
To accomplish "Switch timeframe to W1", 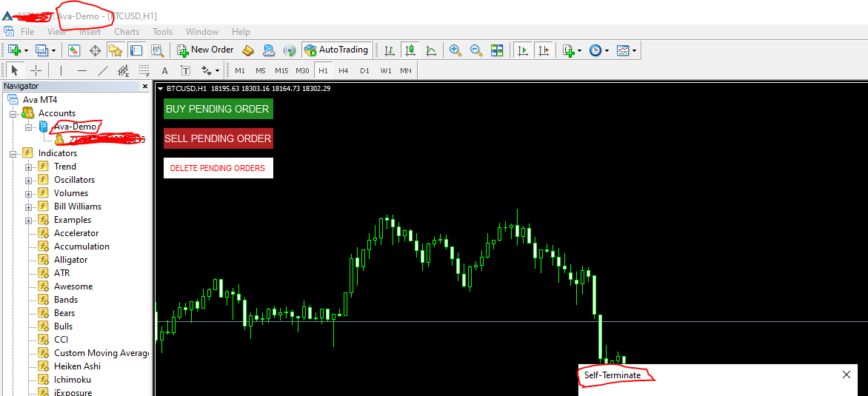I will [386, 71].
